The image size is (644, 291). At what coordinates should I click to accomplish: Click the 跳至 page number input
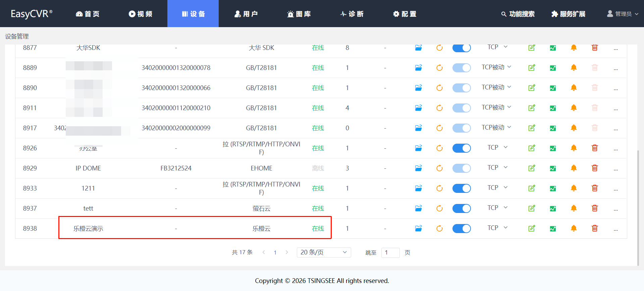pyautogui.click(x=390, y=252)
